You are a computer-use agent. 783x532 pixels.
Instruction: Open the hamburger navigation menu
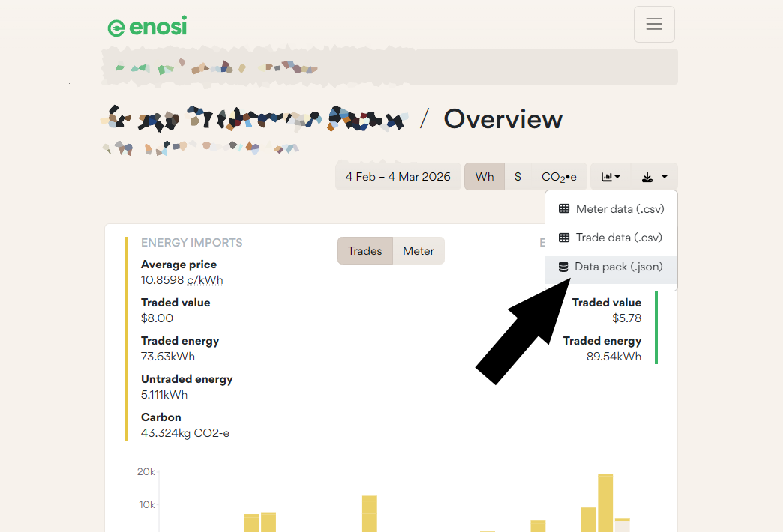pyautogui.click(x=653, y=25)
